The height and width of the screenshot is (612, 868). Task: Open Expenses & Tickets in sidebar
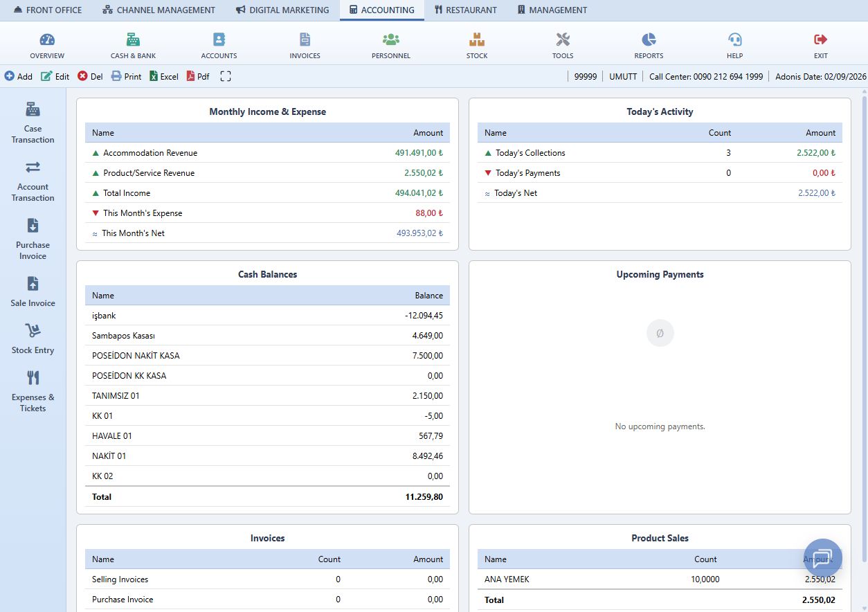pyautogui.click(x=33, y=391)
